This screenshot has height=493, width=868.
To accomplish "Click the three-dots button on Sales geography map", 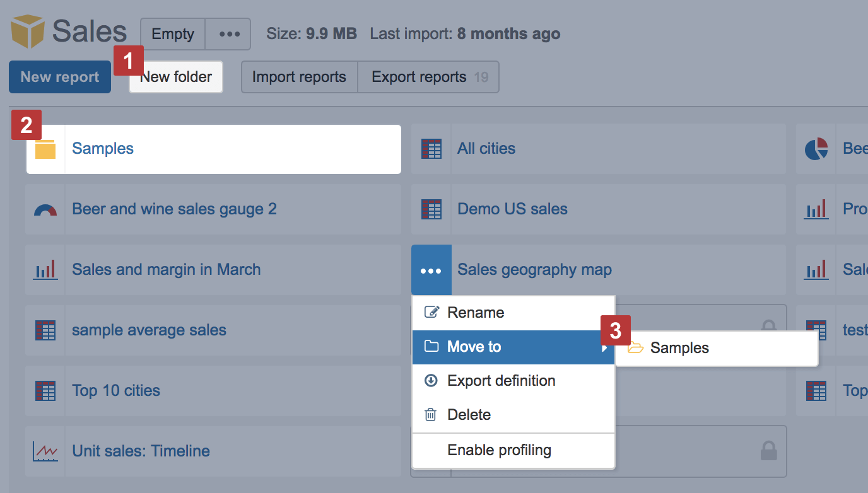I will pyautogui.click(x=431, y=270).
